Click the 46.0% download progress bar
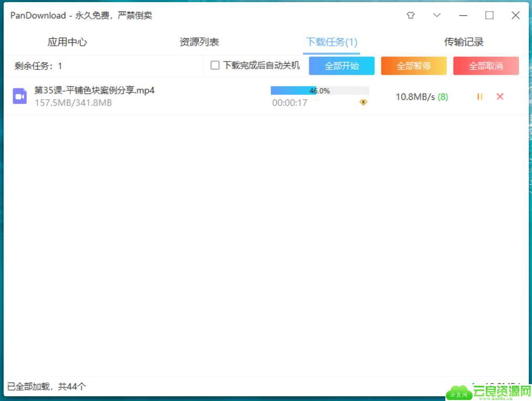This screenshot has width=532, height=401. tap(320, 90)
